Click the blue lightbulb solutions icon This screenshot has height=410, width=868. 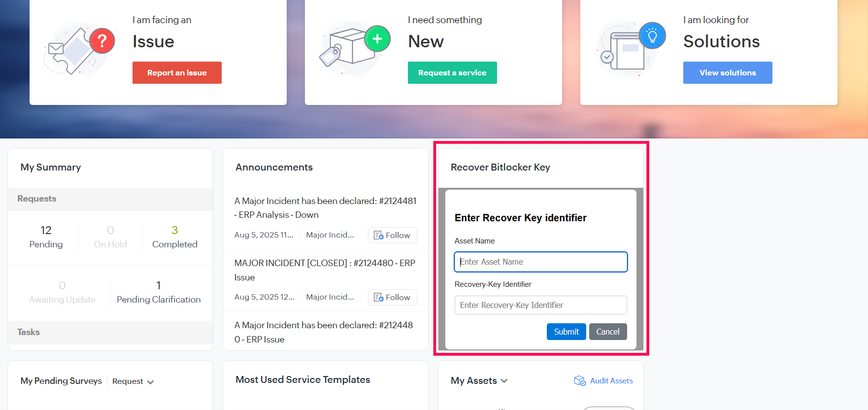(x=652, y=35)
